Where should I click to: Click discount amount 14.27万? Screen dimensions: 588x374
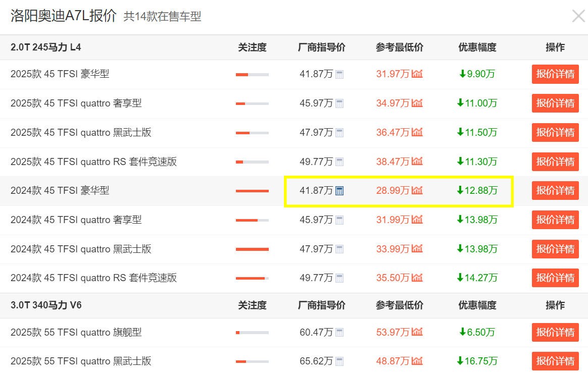click(477, 278)
